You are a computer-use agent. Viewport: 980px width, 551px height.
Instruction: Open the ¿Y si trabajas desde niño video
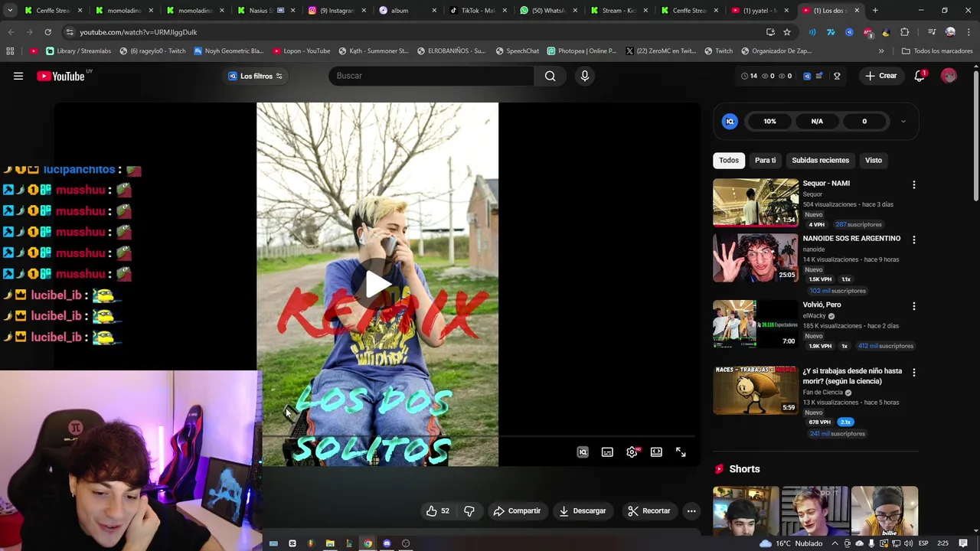point(756,390)
